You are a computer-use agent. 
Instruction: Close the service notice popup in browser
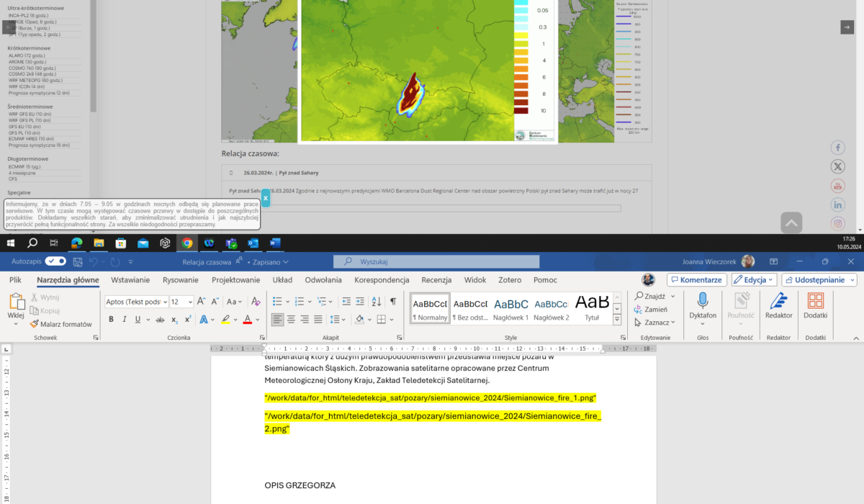[265, 197]
